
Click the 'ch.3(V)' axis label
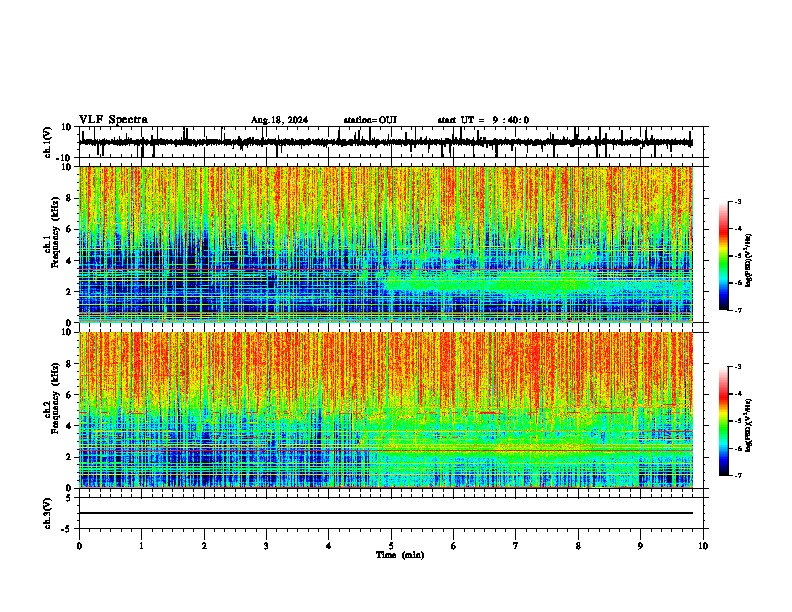pos(48,513)
